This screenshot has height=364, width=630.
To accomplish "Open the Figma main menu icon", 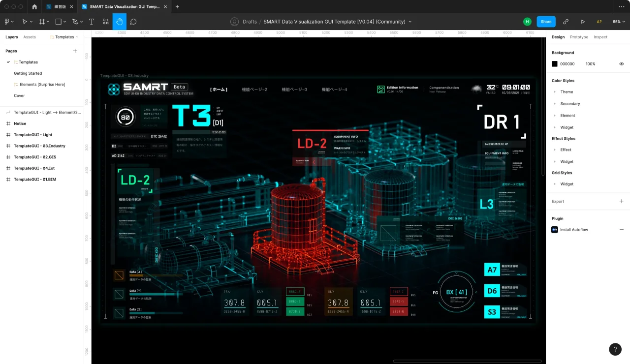I will tap(8, 22).
